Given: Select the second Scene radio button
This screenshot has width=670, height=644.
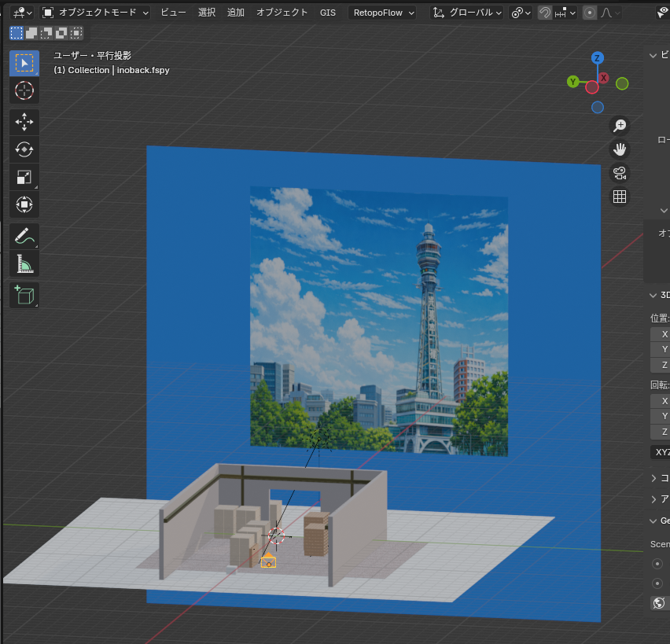Looking at the screenshot, I should pyautogui.click(x=657, y=583).
